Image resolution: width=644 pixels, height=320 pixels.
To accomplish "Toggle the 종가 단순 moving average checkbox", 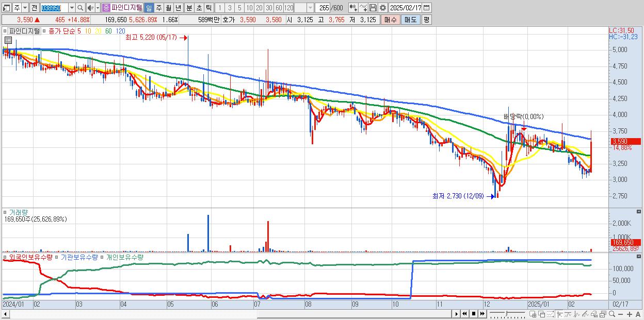I will pyautogui.click(x=45, y=31).
